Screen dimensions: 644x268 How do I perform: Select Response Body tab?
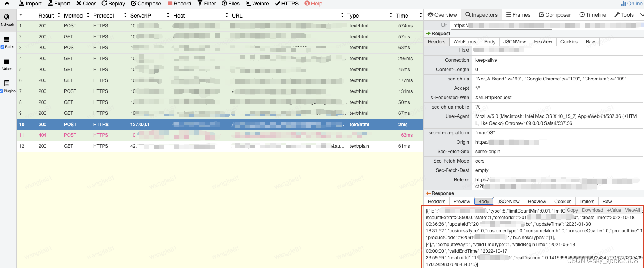coord(484,202)
